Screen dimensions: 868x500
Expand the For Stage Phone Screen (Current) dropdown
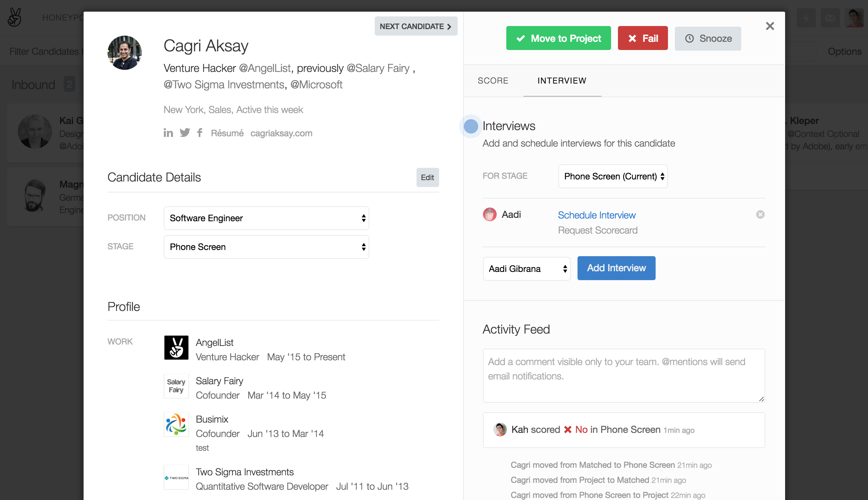click(613, 176)
